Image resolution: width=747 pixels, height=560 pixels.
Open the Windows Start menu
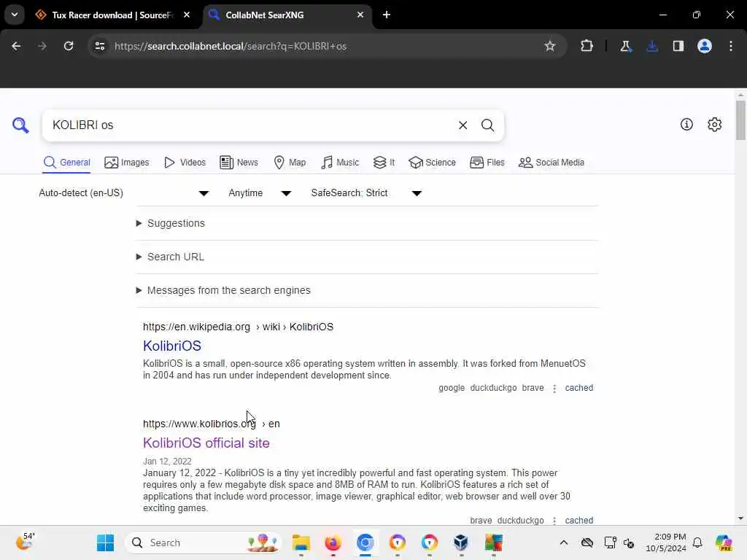(x=105, y=542)
